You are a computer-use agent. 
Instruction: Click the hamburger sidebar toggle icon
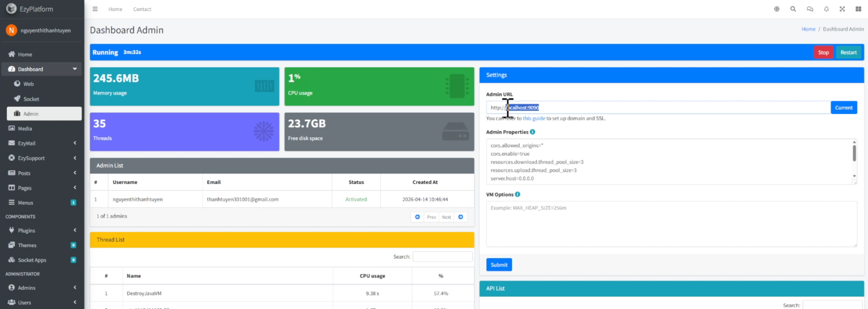click(95, 9)
